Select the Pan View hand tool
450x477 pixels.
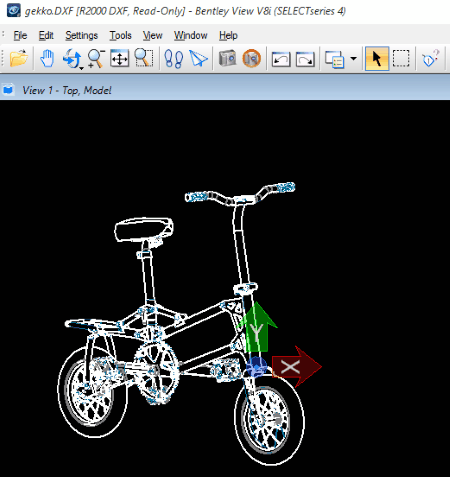47,59
